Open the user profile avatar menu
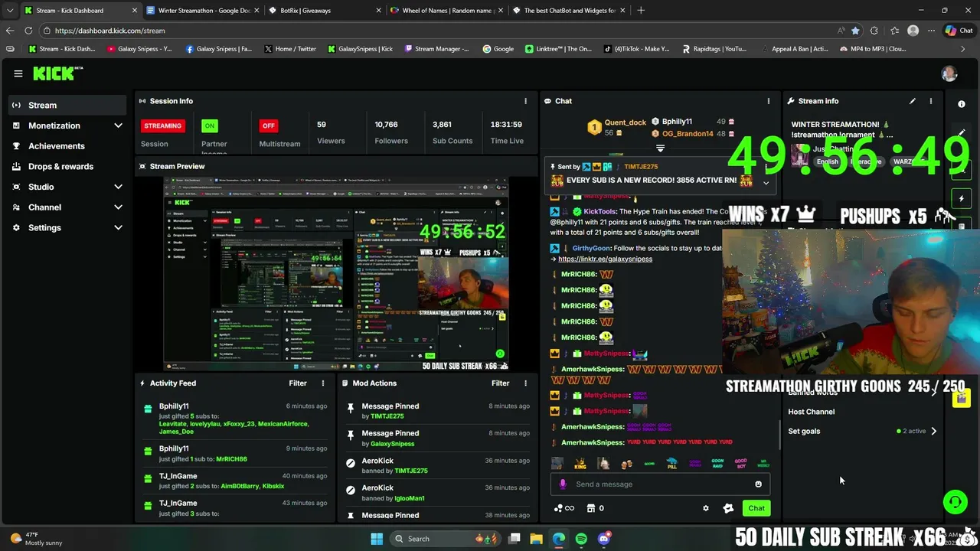 [949, 73]
